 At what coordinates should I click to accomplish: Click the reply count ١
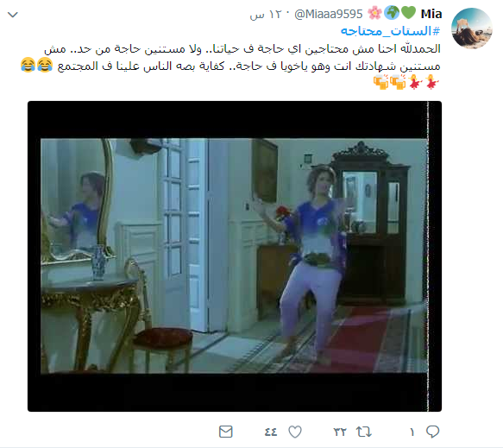point(412,432)
